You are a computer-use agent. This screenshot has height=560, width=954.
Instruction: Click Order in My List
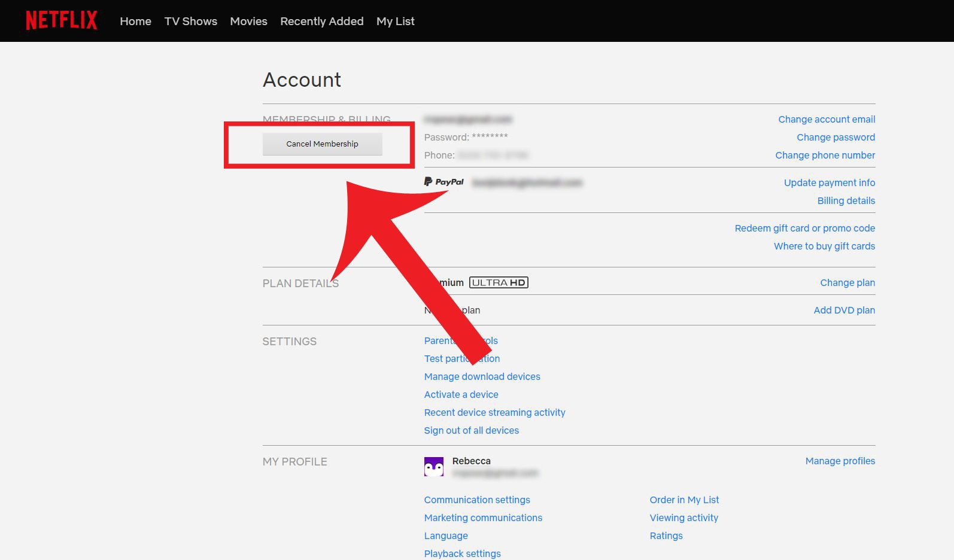point(684,500)
